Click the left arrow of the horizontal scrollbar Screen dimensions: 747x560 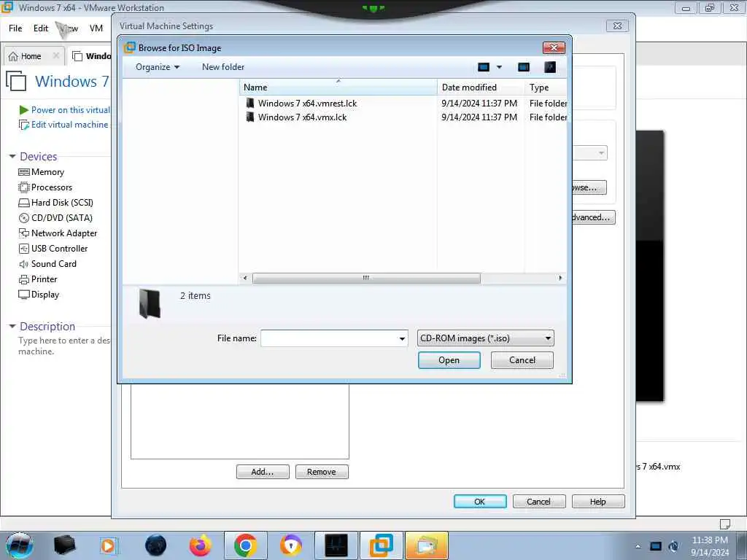point(245,278)
